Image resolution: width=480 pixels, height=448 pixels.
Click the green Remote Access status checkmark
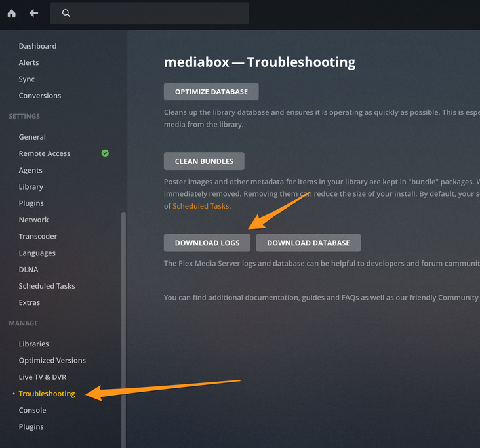coord(105,153)
